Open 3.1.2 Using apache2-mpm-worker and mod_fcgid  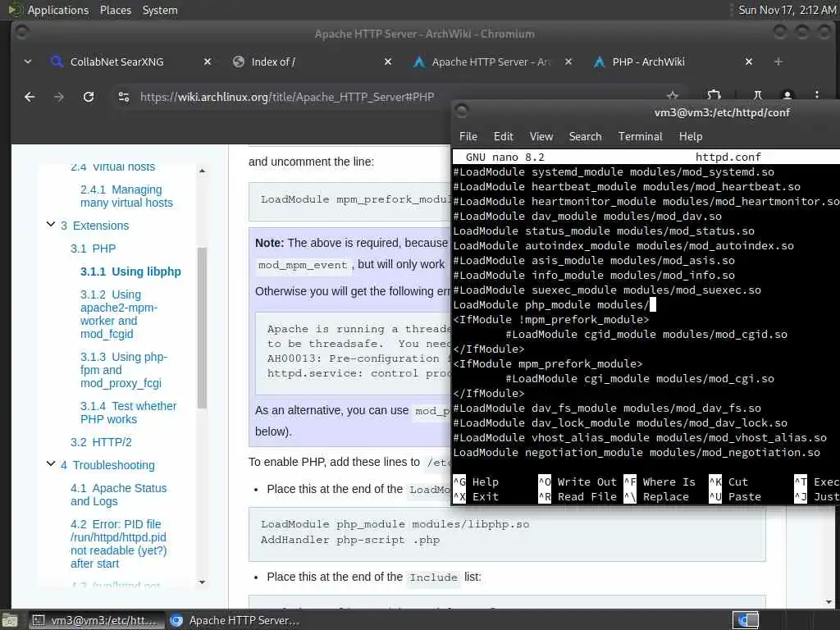tap(119, 314)
